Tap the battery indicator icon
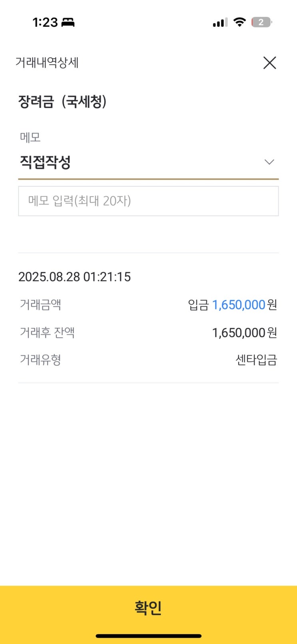Image resolution: width=297 pixels, height=644 pixels. click(x=261, y=22)
